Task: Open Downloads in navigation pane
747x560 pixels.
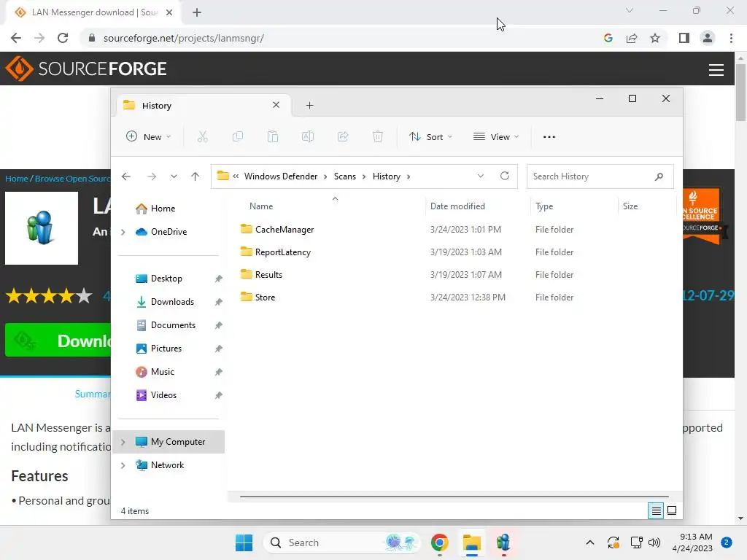Action: coord(172,302)
